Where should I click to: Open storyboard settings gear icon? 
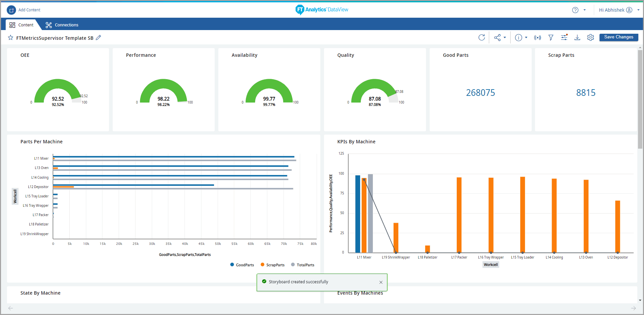(591, 37)
